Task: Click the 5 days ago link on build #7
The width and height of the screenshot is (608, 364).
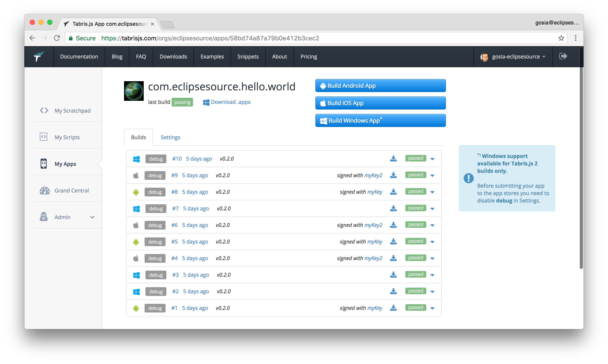Action: pos(196,208)
